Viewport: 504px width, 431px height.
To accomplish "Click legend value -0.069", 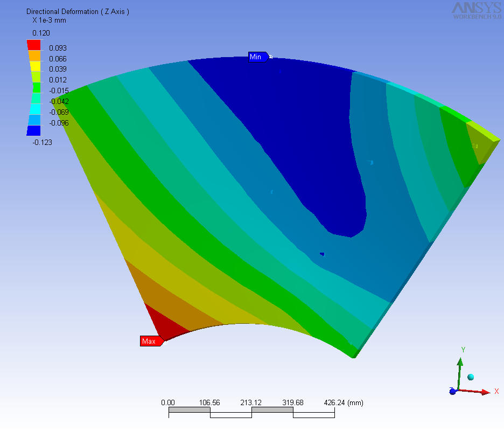I will [59, 112].
